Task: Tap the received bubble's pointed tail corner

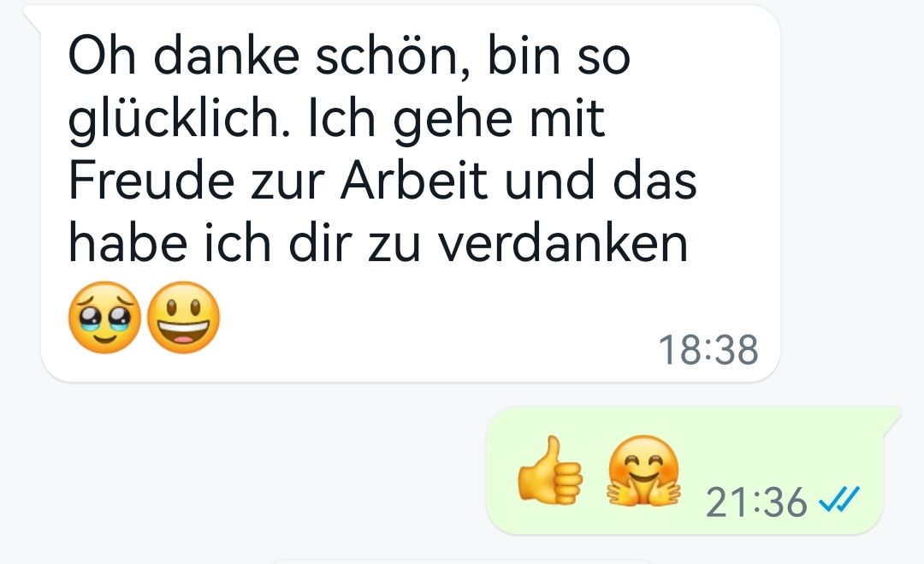Action: click(x=33, y=19)
